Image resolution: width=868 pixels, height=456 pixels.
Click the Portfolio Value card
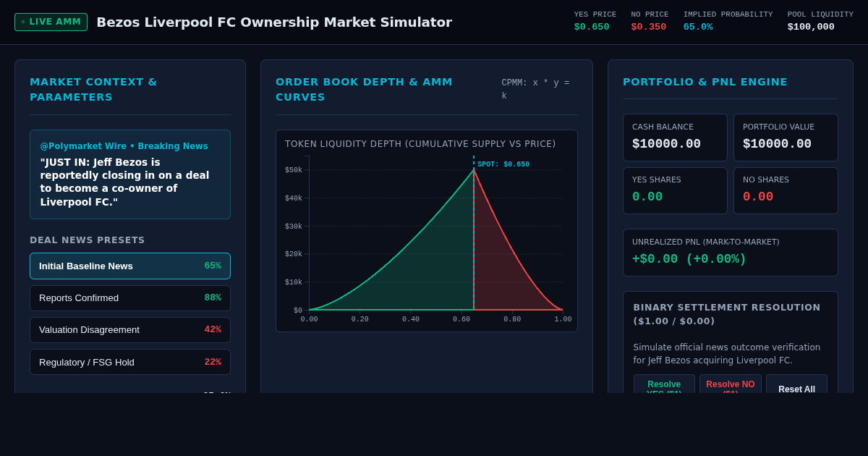(786, 138)
